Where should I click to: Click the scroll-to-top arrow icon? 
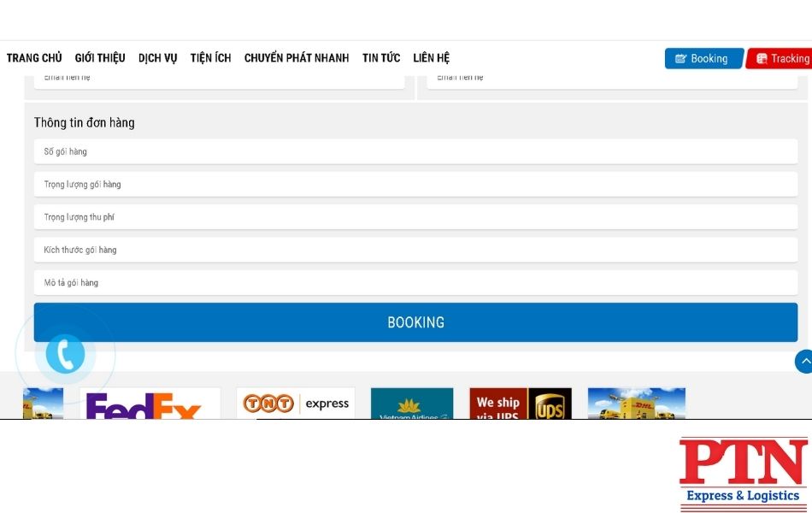(x=803, y=361)
